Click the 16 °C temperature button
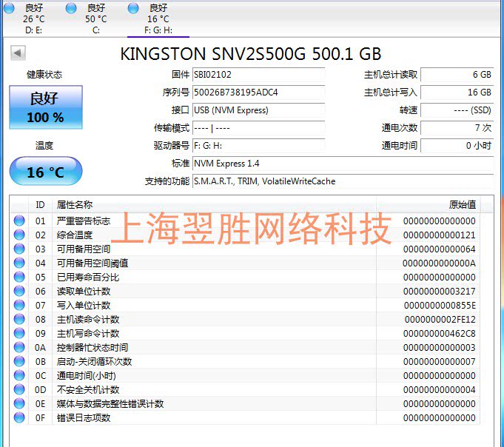 pos(46,172)
